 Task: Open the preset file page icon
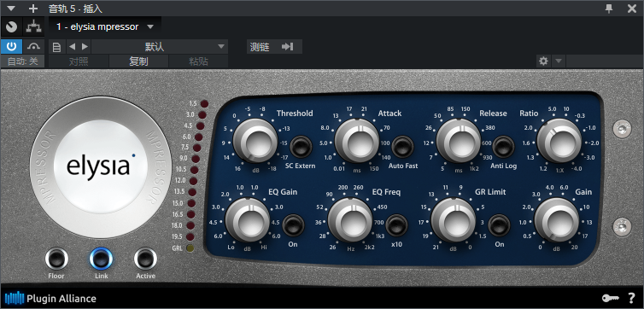pos(56,47)
